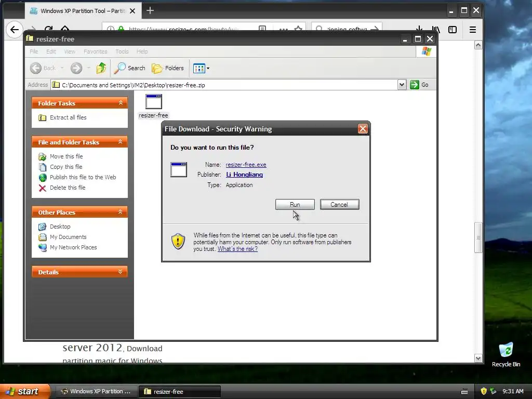Click the Download text on the web page
Viewport: 532px width, 399px height.
coord(144,349)
